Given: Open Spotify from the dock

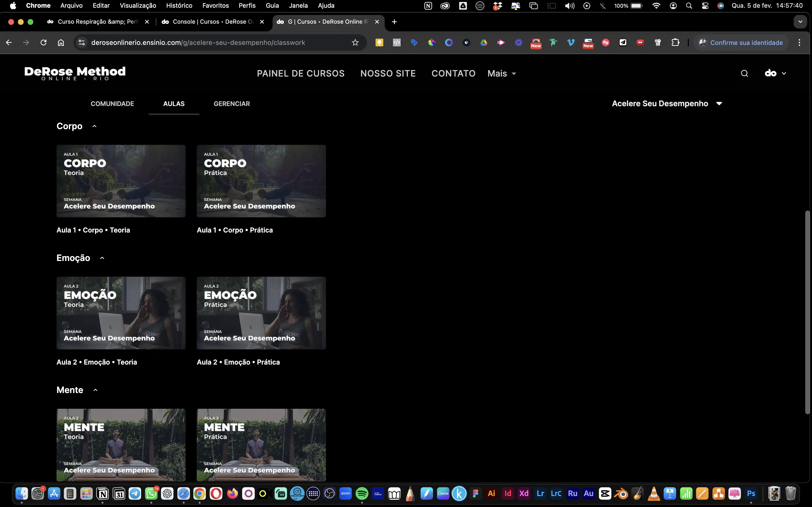Looking at the screenshot, I should [362, 493].
